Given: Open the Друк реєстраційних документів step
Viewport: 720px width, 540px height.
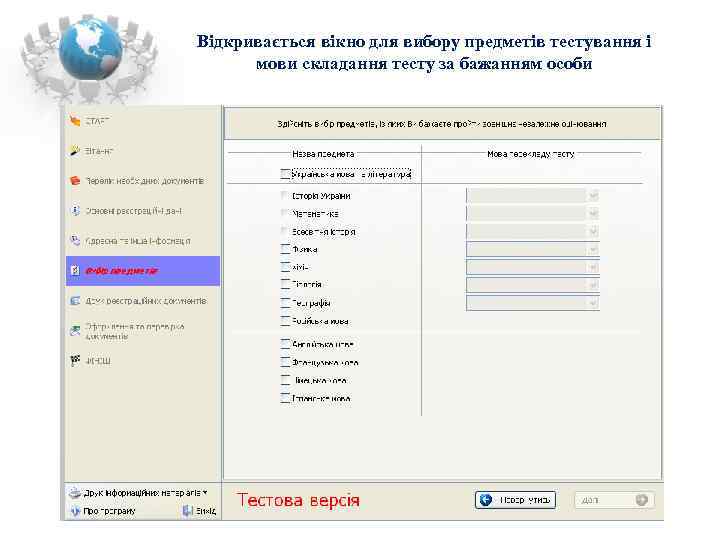Looking at the screenshot, I should click(143, 301).
